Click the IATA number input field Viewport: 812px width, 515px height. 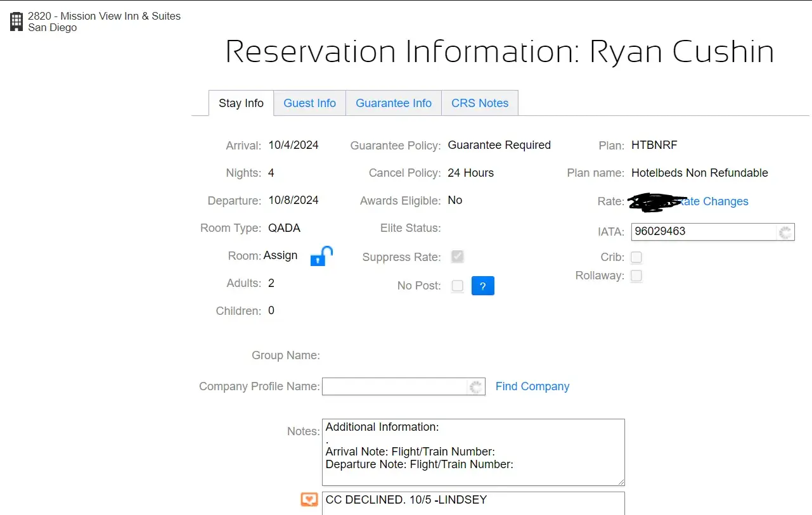tap(704, 232)
